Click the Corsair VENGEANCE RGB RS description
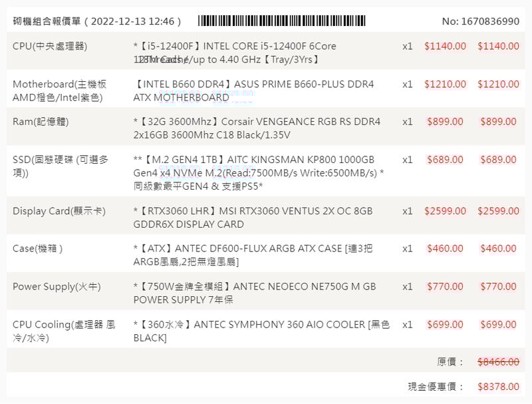 pos(257,128)
